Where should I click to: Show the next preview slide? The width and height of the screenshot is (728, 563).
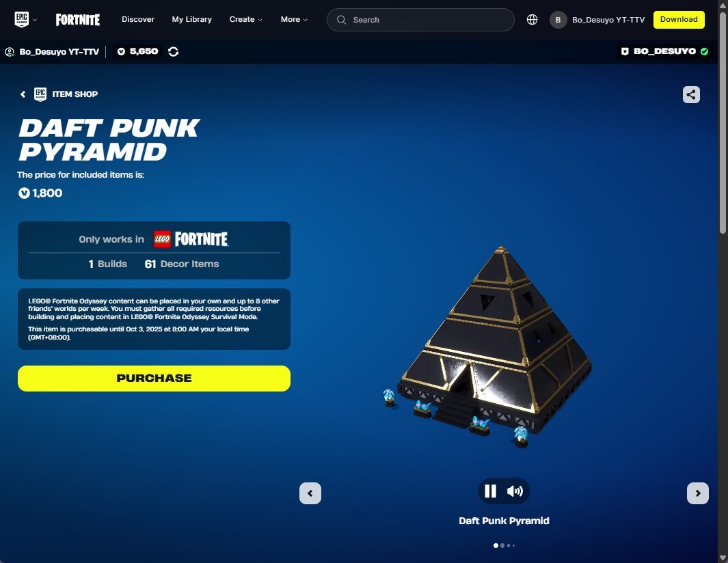point(697,493)
